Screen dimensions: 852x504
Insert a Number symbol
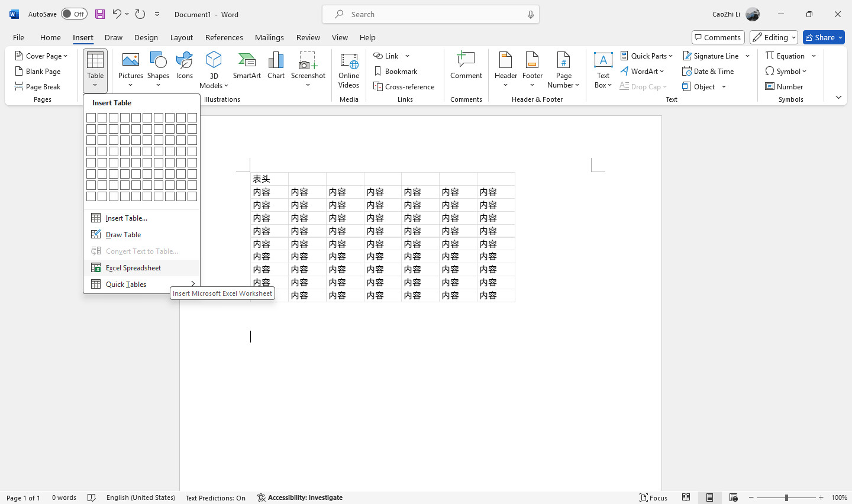pos(784,86)
